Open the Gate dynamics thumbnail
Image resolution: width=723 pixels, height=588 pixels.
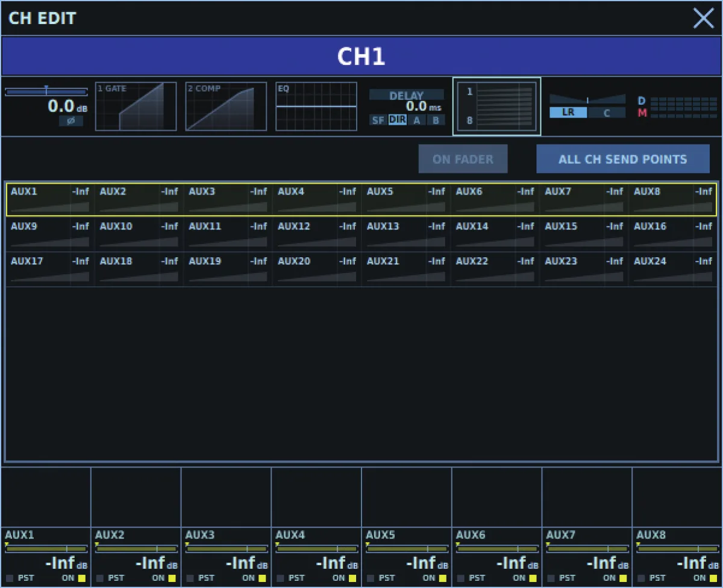[x=136, y=107]
